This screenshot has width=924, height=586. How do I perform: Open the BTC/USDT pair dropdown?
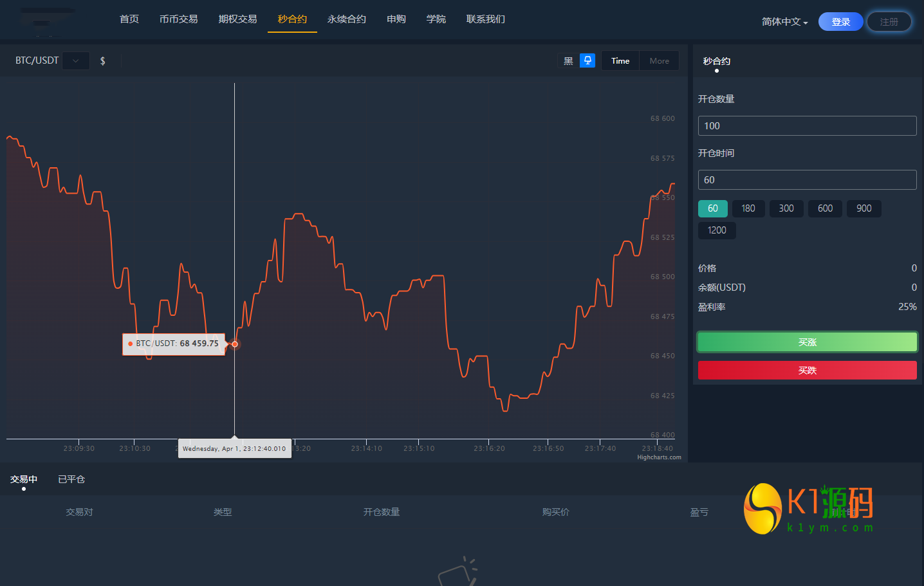pos(75,60)
